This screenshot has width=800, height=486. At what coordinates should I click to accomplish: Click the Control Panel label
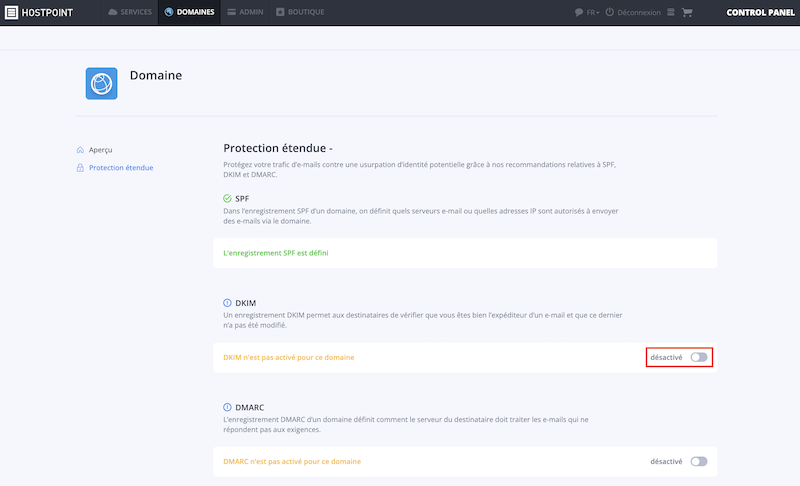point(760,12)
